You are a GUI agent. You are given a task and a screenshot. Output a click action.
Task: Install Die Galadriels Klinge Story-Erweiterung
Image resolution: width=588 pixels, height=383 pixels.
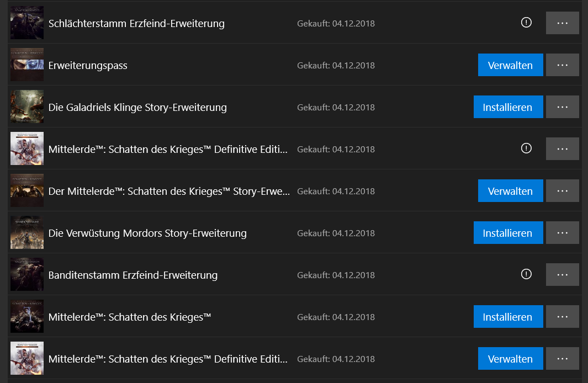(x=508, y=107)
